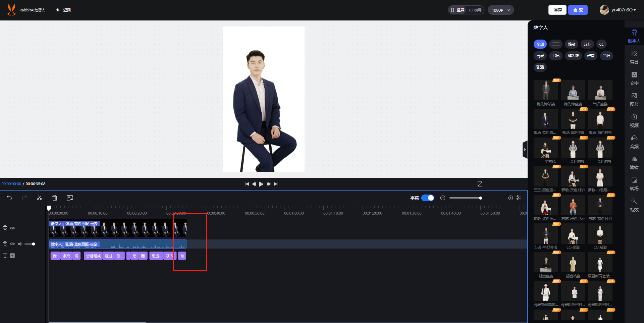This screenshot has height=323, width=644.
Task: Step back one frame
Action: coord(254,184)
